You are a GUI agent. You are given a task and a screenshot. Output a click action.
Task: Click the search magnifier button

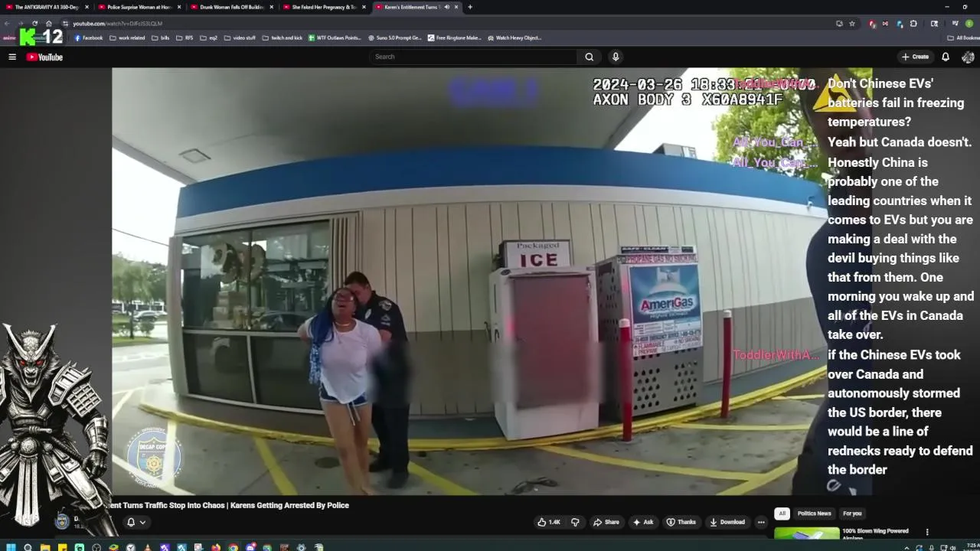point(589,57)
